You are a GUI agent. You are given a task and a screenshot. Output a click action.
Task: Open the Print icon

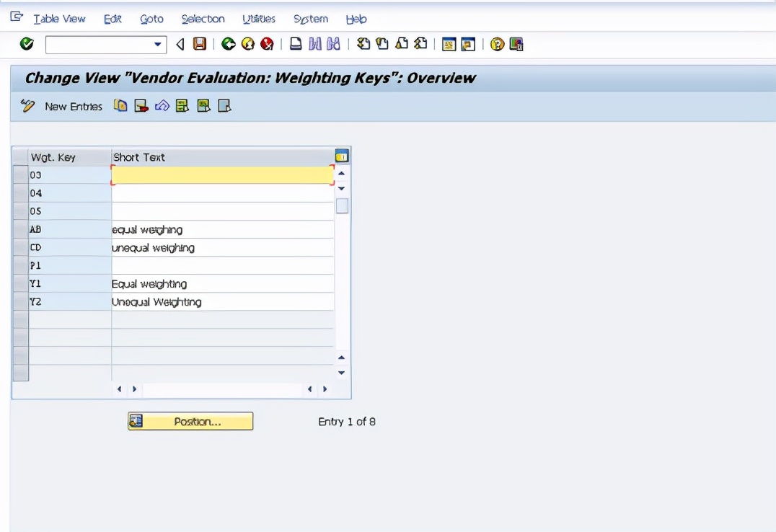(294, 44)
